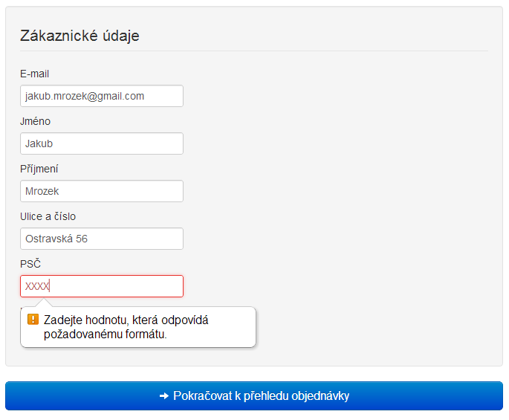Click the tooltip pointer triangle below PSČ

44,303
